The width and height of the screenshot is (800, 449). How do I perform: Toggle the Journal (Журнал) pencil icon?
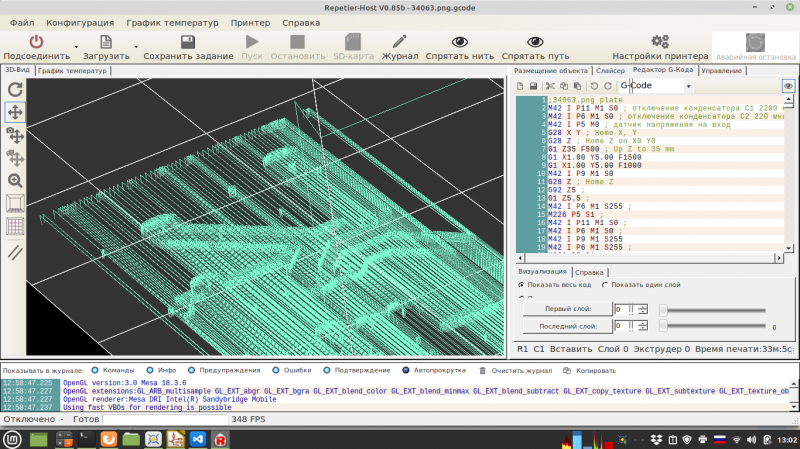pos(399,42)
